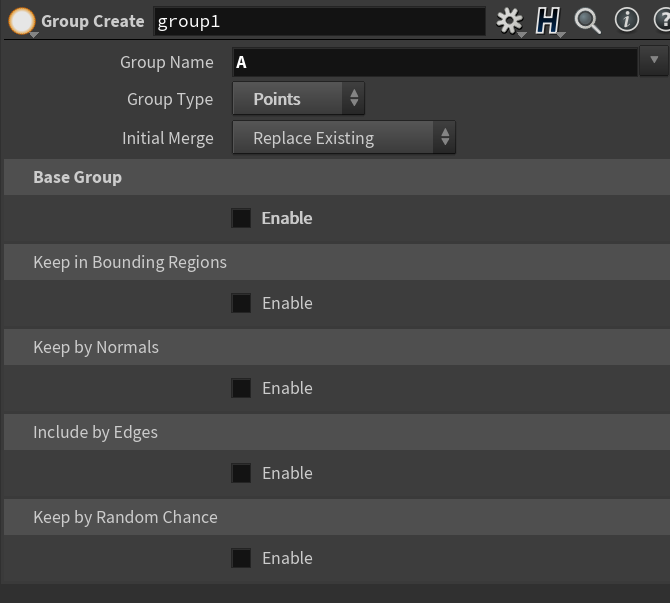The image size is (670, 603).
Task: Enable Keep by Normals checkbox
Action: click(x=241, y=388)
